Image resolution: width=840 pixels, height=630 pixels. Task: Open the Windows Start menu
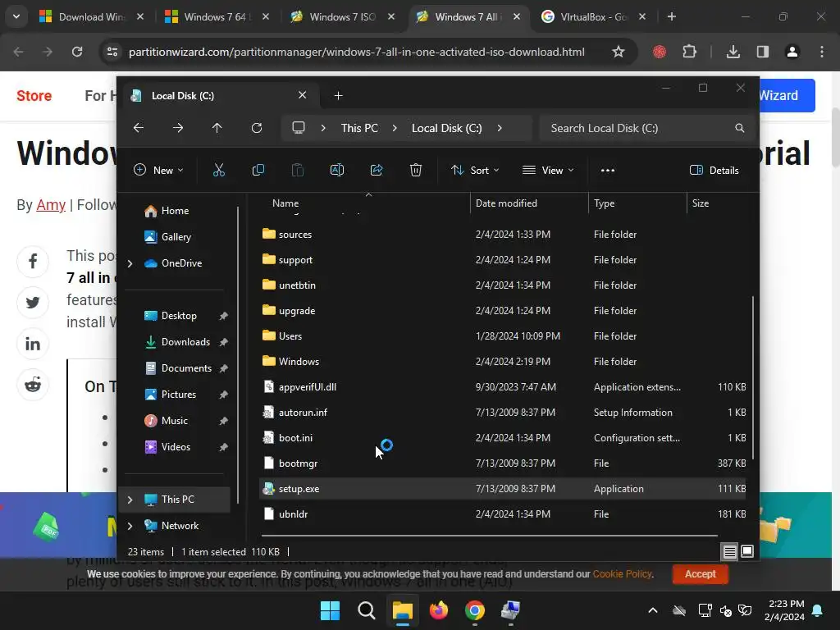coord(330,610)
